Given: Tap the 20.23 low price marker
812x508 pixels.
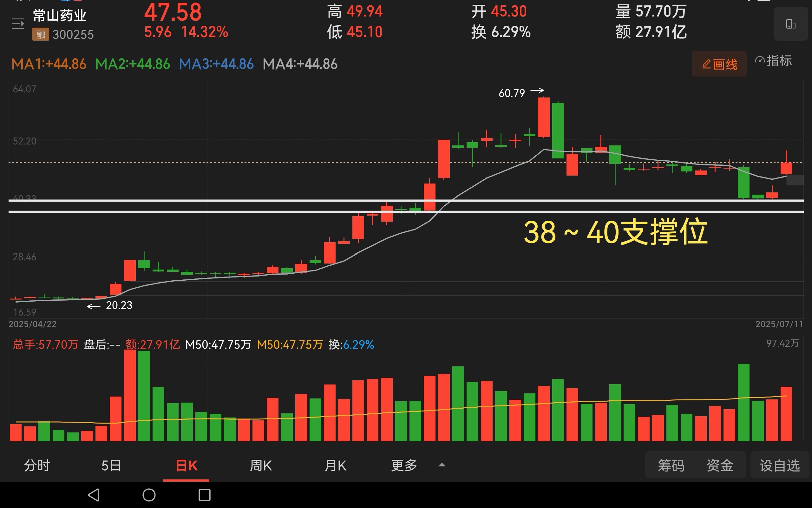Looking at the screenshot, I should 119,305.
